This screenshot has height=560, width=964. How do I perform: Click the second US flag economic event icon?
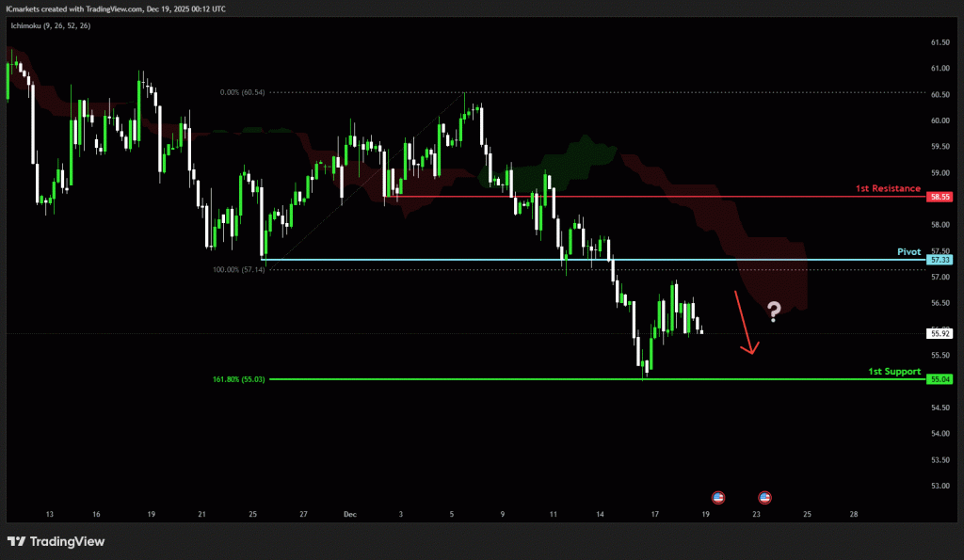tap(764, 496)
